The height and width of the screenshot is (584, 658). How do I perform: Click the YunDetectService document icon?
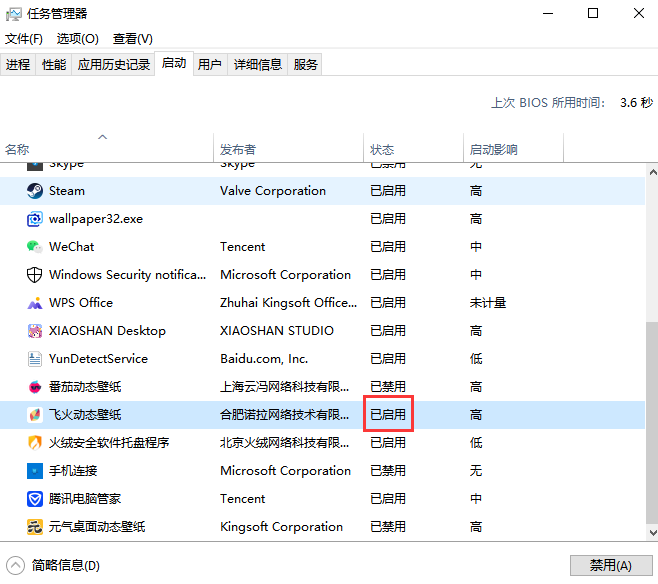[35, 359]
